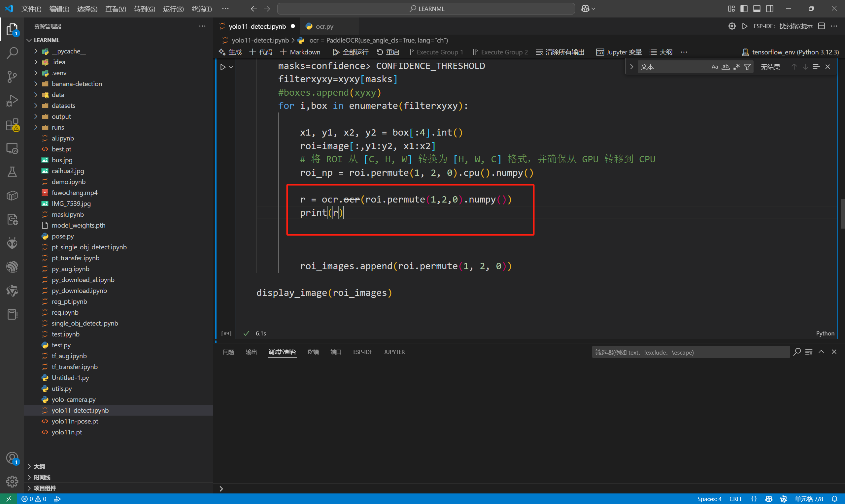845x504 pixels.
Task: Open the 终端 tab in bottom panel
Action: pyautogui.click(x=313, y=352)
